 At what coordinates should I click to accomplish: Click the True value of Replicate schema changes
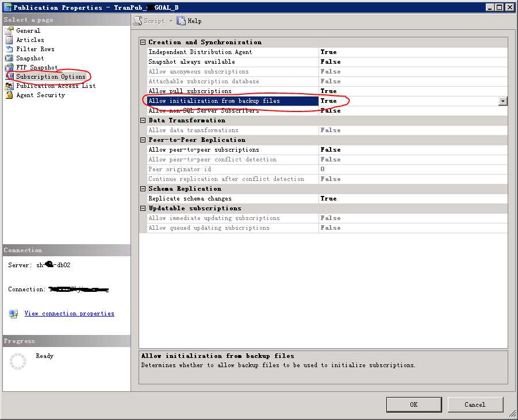[329, 199]
